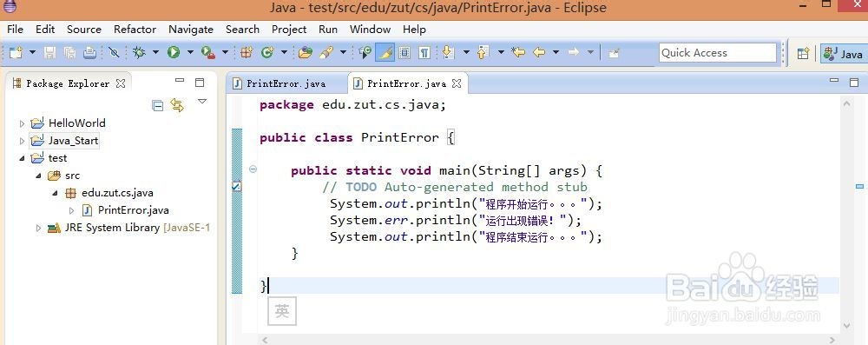
Task: Click the Back navigation arrow icon
Action: click(x=539, y=53)
